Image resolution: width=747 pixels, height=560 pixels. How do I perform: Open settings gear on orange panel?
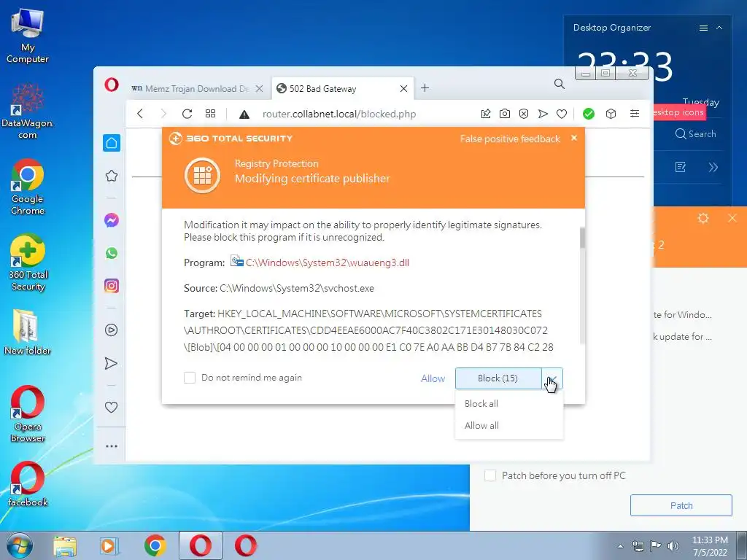point(703,219)
